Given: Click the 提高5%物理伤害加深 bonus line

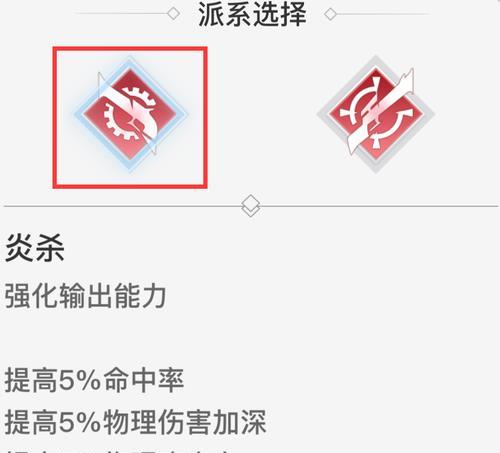Looking at the screenshot, I should (x=136, y=422).
